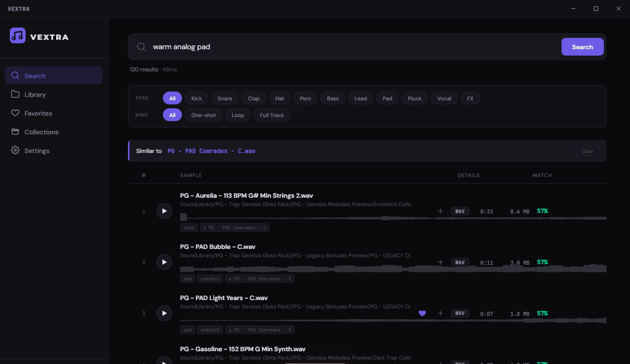The image size is (630, 364).
Task: Filter results by Pad type
Action: click(x=387, y=98)
